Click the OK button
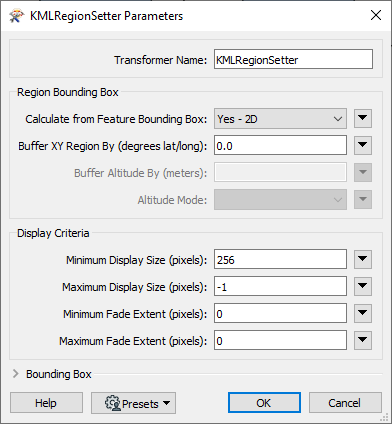The width and height of the screenshot is (392, 424). (x=264, y=403)
